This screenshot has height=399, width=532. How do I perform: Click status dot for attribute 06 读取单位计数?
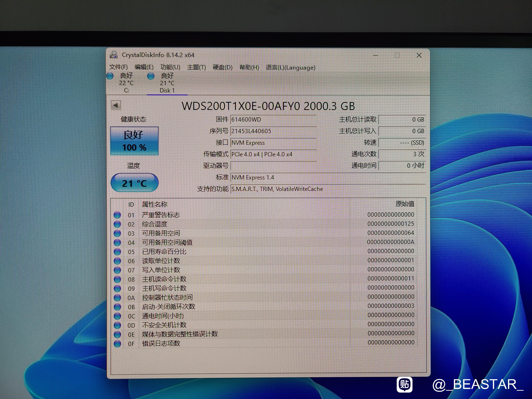point(117,261)
